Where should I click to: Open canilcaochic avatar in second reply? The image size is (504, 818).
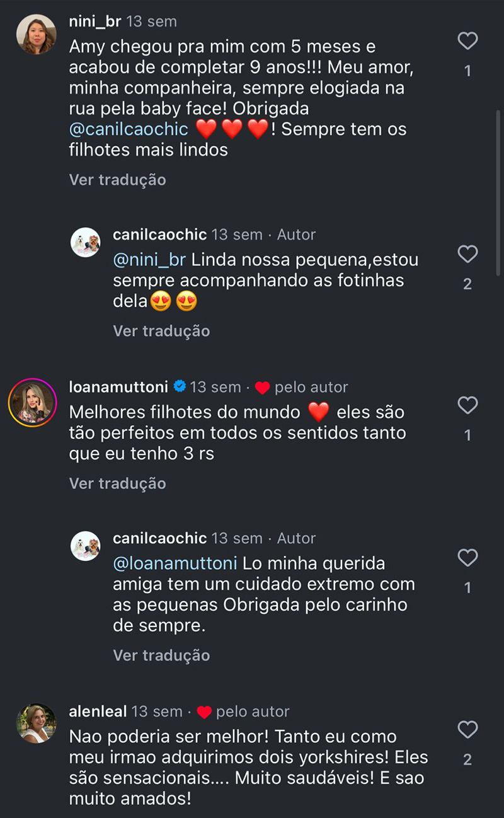85,546
